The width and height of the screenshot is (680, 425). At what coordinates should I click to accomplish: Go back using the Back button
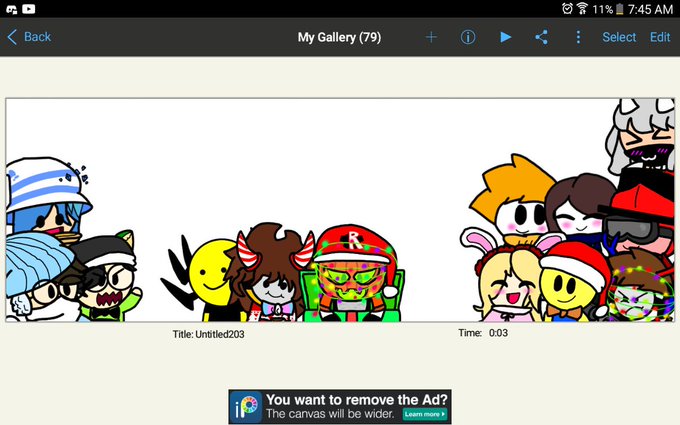click(x=29, y=37)
